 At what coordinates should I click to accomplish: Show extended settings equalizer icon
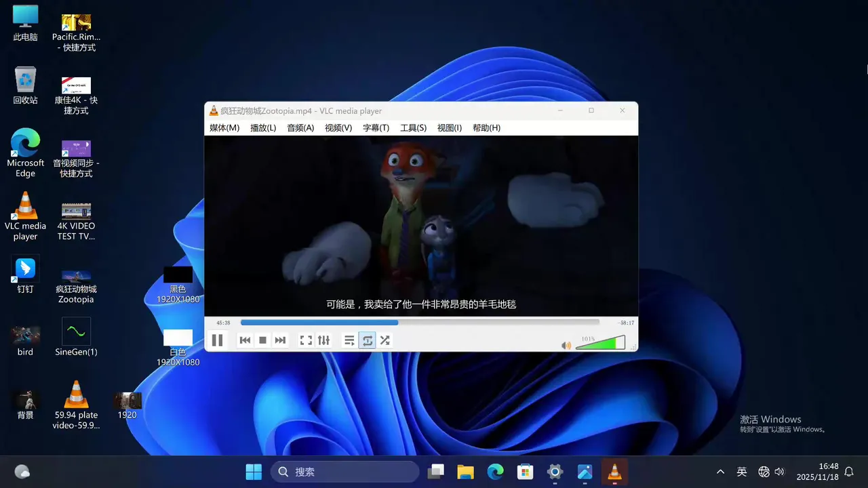[x=323, y=340]
